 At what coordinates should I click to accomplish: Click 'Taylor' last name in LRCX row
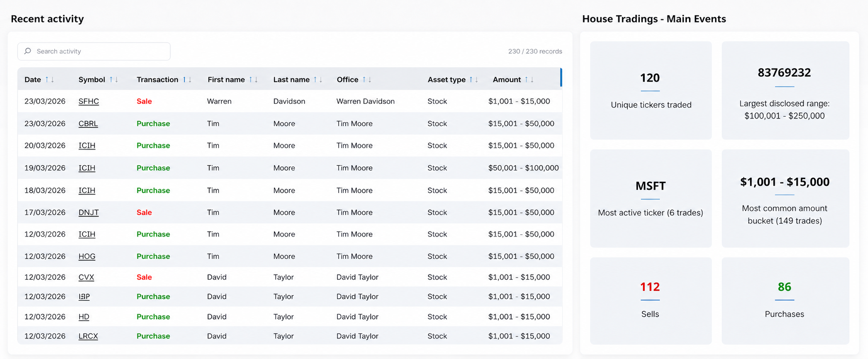pyautogui.click(x=283, y=336)
